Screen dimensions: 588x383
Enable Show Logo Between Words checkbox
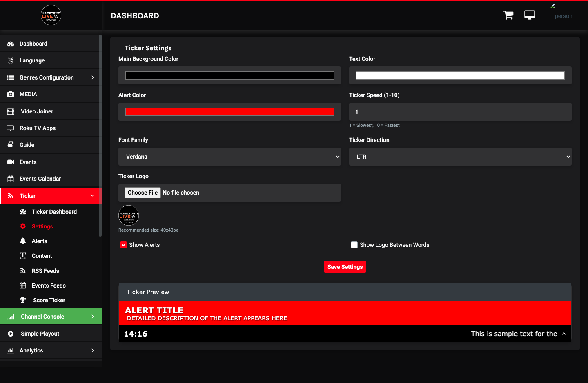click(x=354, y=245)
